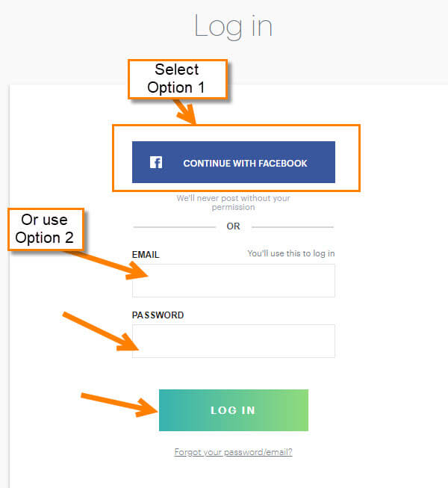Click the green LOG IN button

click(234, 410)
